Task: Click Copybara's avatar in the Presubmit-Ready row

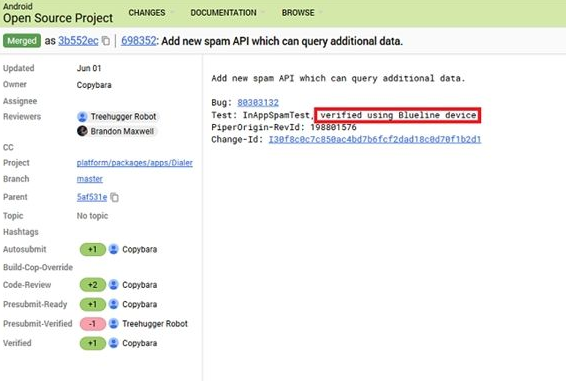Action: pyautogui.click(x=113, y=304)
